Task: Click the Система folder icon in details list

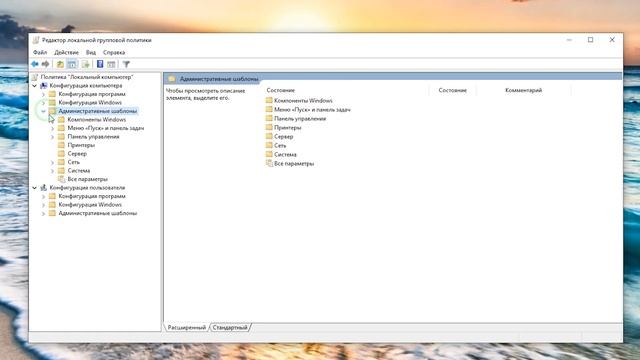Action: (x=269, y=154)
